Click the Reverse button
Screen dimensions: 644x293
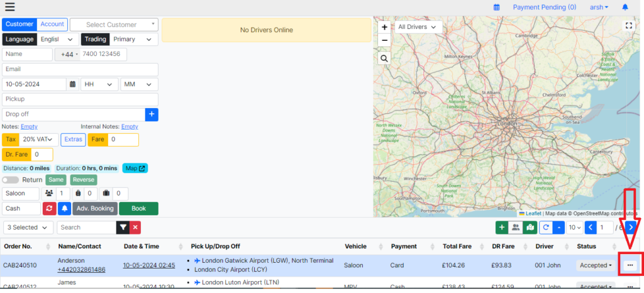84,180
